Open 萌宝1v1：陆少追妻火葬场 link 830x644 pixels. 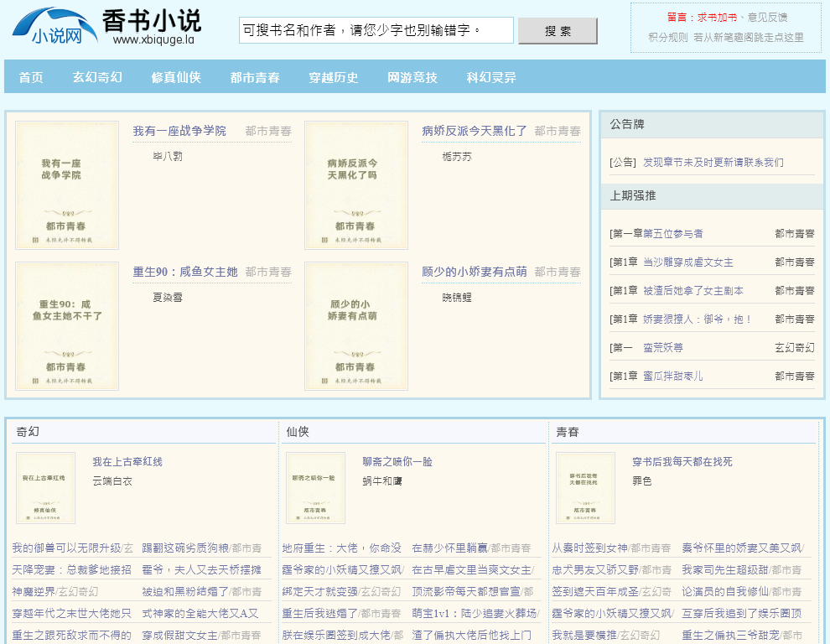[x=474, y=613]
